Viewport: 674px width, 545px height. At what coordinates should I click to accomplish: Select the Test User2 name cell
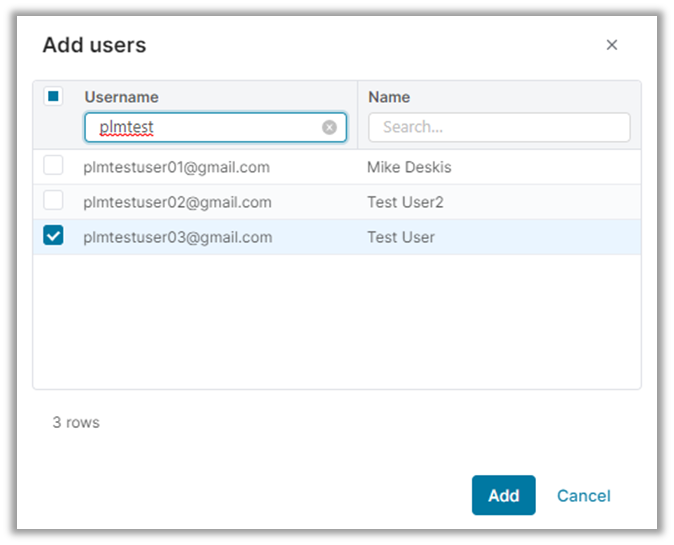tap(405, 202)
